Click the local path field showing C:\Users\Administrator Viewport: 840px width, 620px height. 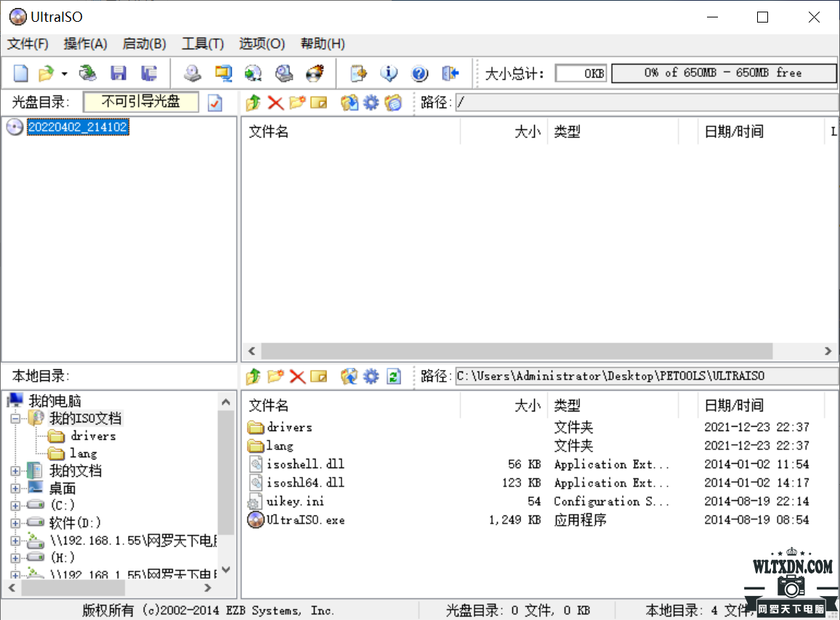[x=646, y=377]
